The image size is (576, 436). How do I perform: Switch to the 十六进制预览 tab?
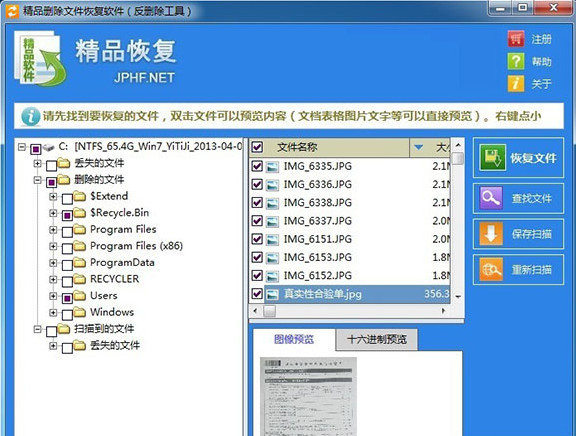(377, 339)
